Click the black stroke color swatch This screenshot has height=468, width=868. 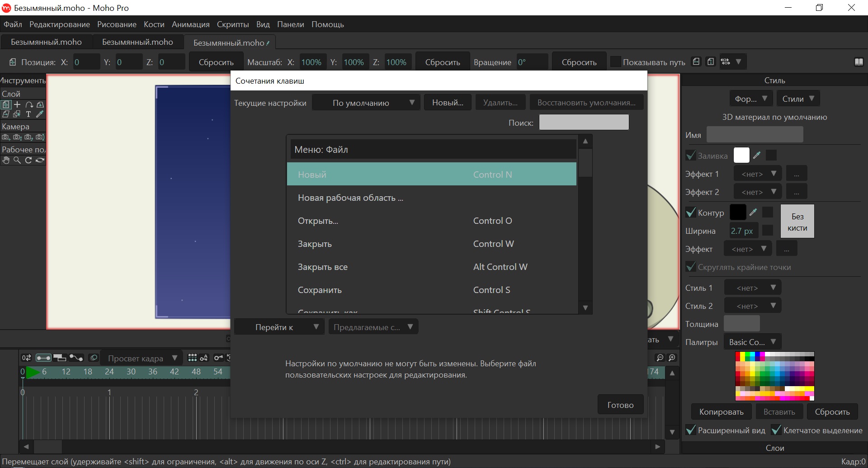pos(738,212)
